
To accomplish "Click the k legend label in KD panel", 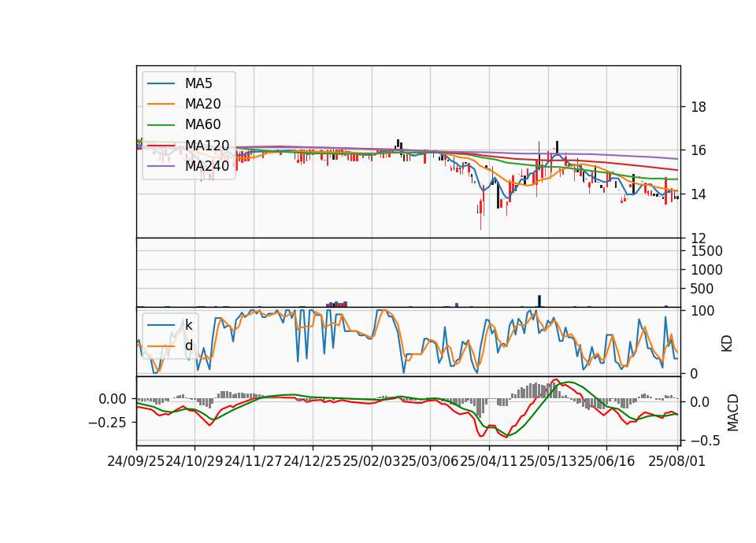I will (188, 325).
